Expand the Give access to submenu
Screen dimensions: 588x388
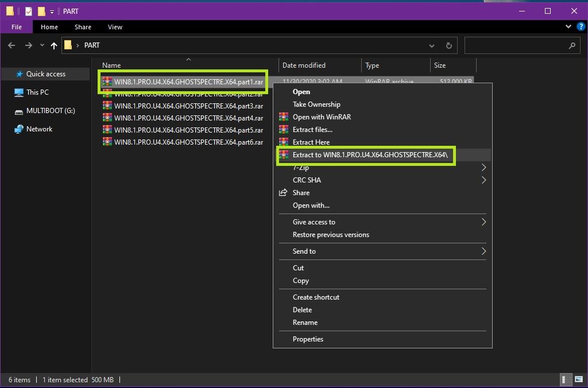(483, 222)
